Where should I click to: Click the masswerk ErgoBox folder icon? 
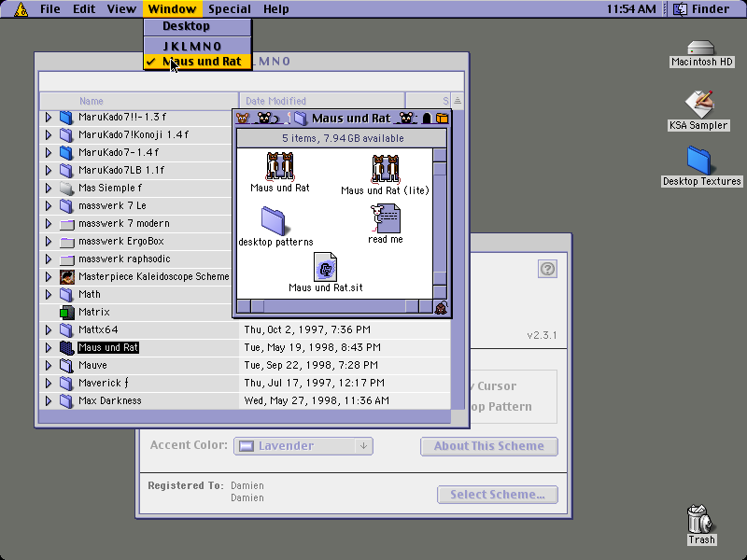67,242
